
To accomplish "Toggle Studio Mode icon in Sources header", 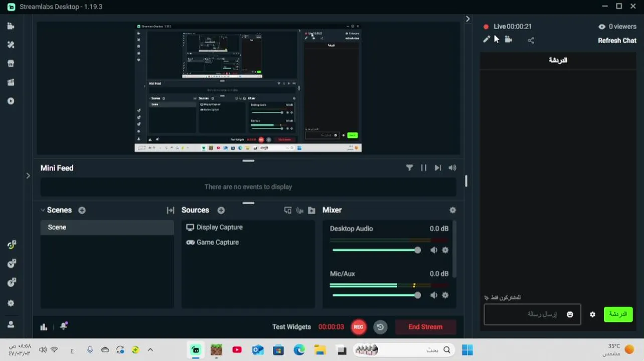I will coord(288,210).
